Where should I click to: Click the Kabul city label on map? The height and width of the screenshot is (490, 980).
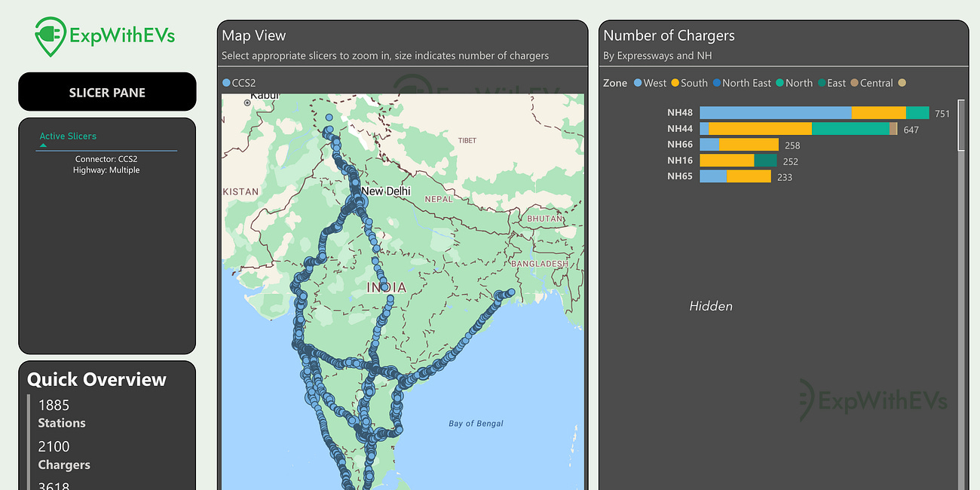[265, 96]
